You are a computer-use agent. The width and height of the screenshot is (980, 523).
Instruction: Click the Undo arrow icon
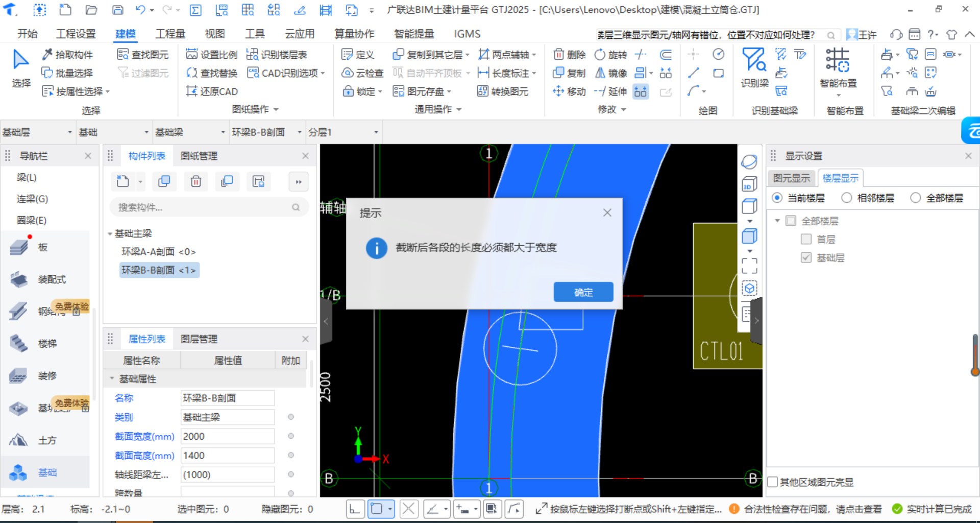click(x=140, y=10)
